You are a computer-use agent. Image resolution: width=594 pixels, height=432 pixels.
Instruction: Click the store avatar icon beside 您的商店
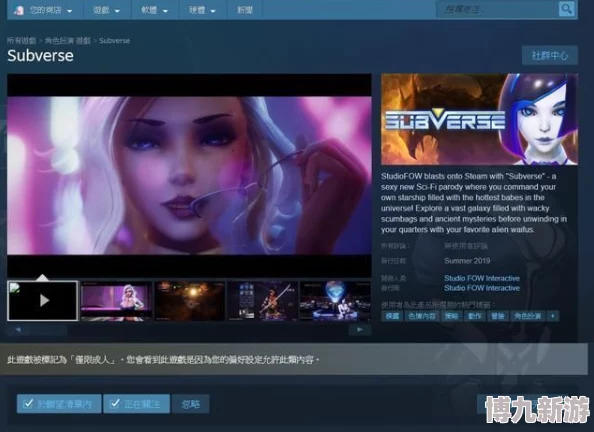coord(19,10)
